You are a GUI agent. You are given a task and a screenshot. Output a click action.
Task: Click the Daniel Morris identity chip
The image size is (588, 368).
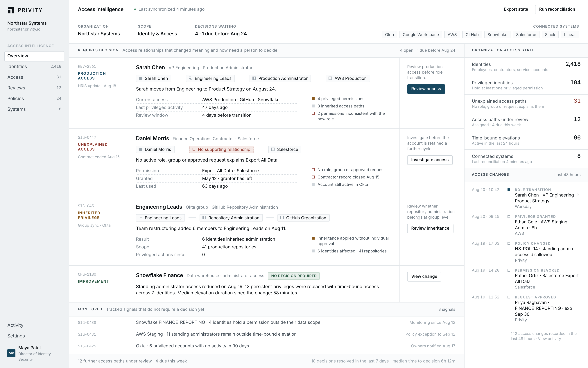tap(155, 149)
